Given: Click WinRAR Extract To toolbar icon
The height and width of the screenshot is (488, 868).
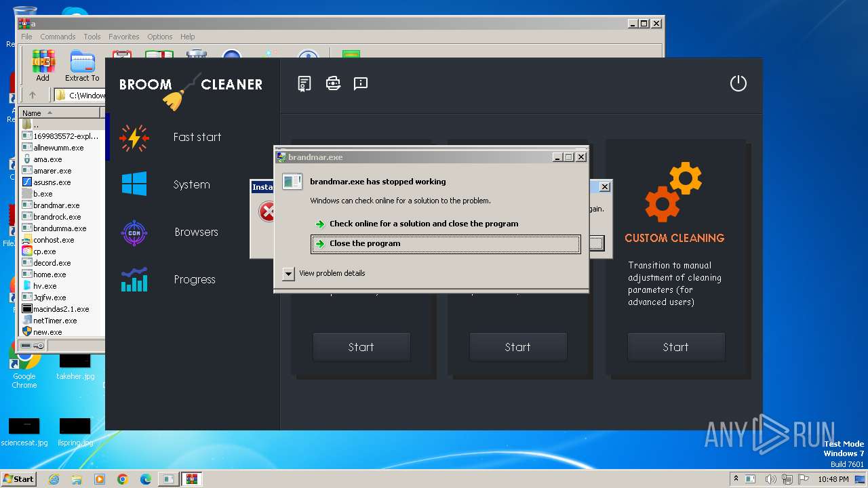Looking at the screenshot, I should [x=82, y=66].
